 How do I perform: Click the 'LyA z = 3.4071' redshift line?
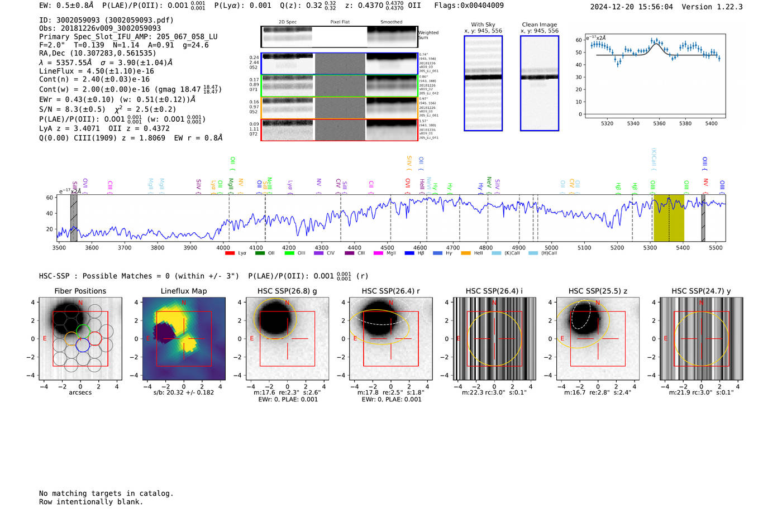(70, 128)
